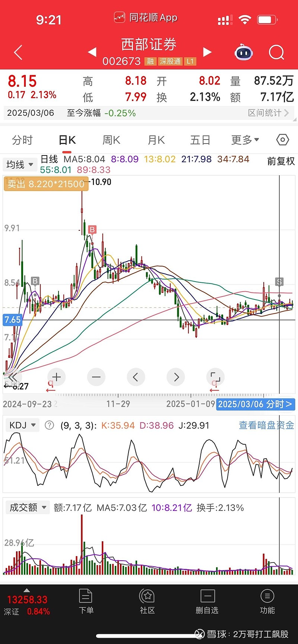Image resolution: width=298 pixels, height=644 pixels.
Task: Zoom out chart with minus button
Action: 96,377
